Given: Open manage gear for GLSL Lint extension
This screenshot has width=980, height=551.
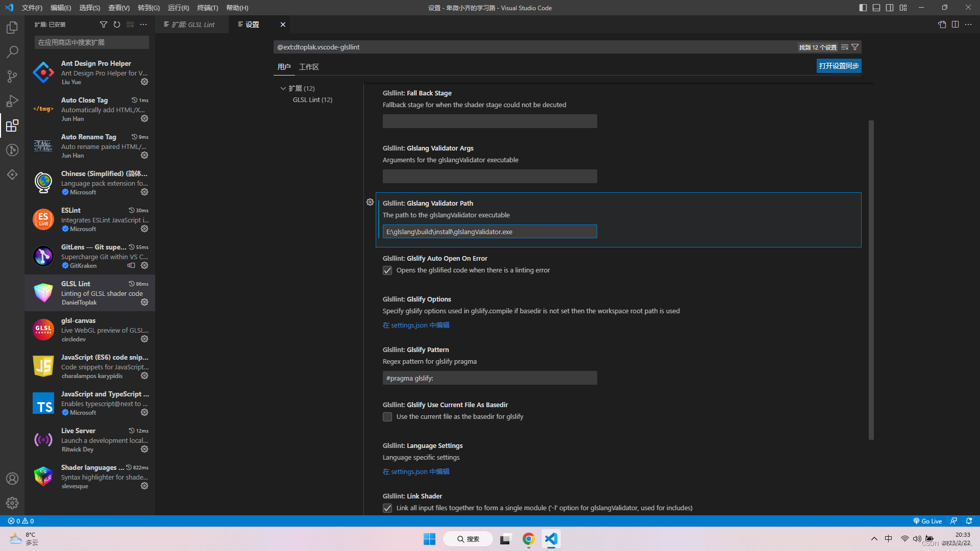Looking at the screenshot, I should pos(144,302).
